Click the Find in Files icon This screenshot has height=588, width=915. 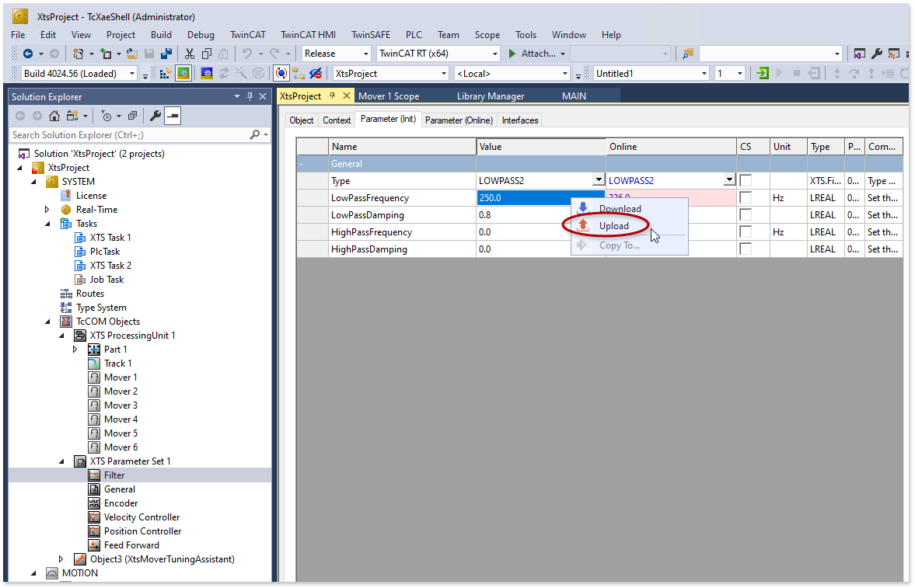(x=688, y=54)
